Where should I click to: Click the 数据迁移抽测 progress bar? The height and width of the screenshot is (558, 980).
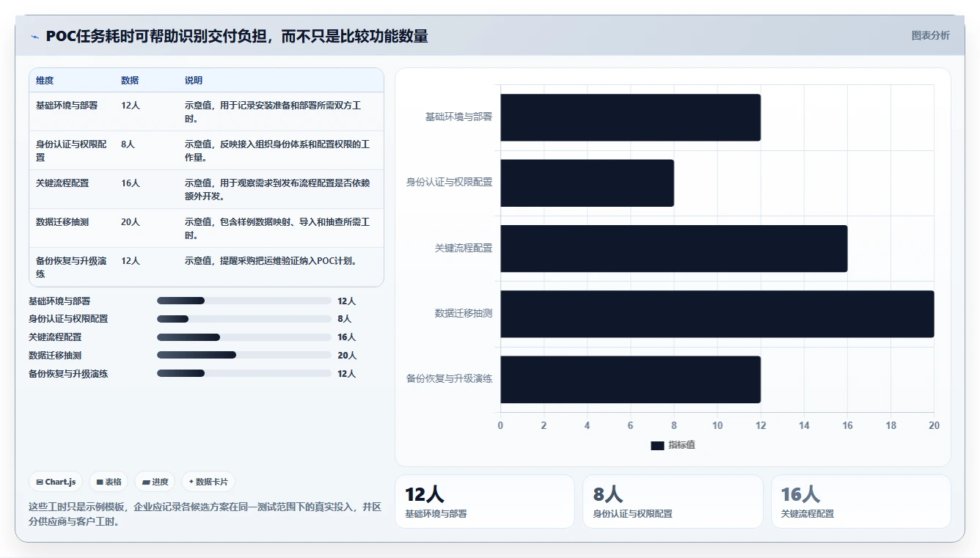pyautogui.click(x=244, y=355)
